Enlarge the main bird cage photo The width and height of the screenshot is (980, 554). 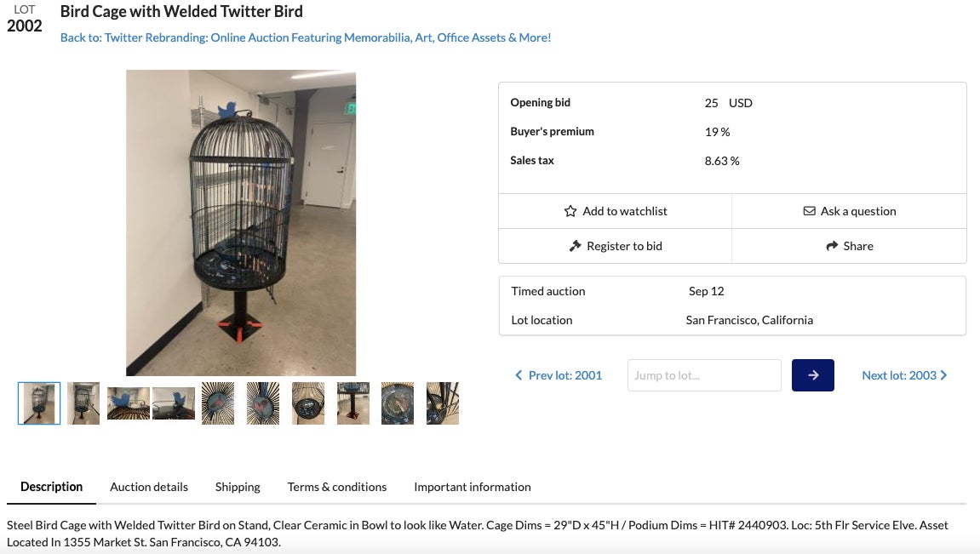(x=241, y=223)
